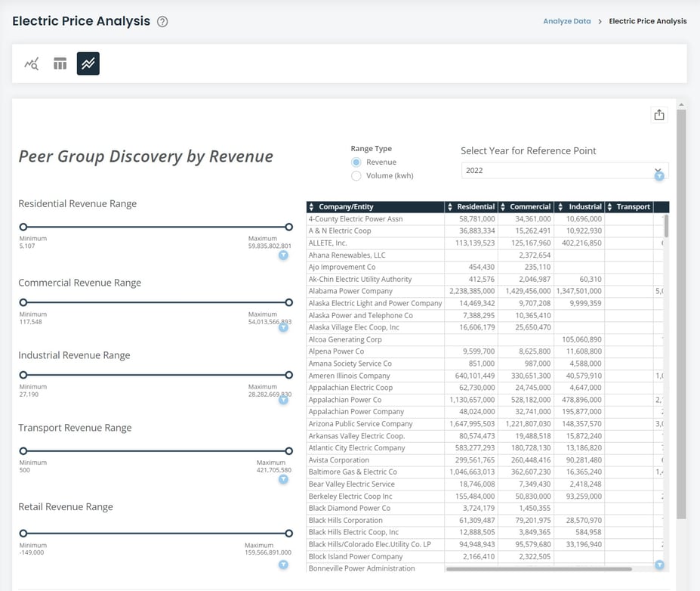Click Appalachian Electric Coop
This screenshot has height=591, width=700.
coord(350,388)
